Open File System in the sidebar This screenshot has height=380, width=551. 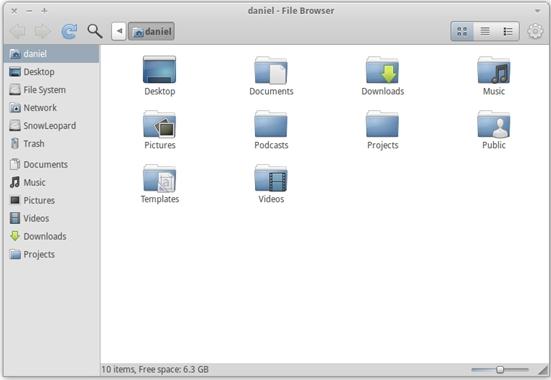(52, 90)
